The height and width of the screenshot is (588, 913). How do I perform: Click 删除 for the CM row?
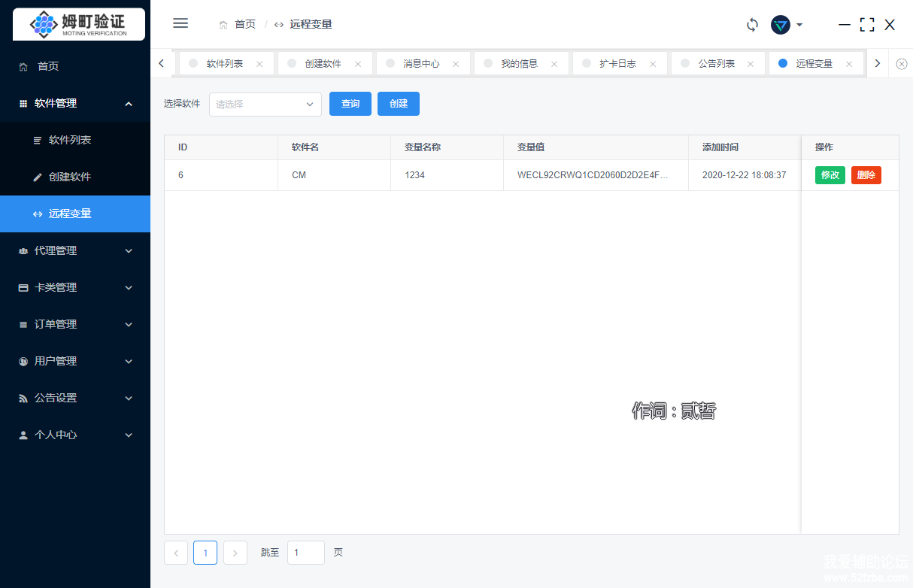click(866, 175)
